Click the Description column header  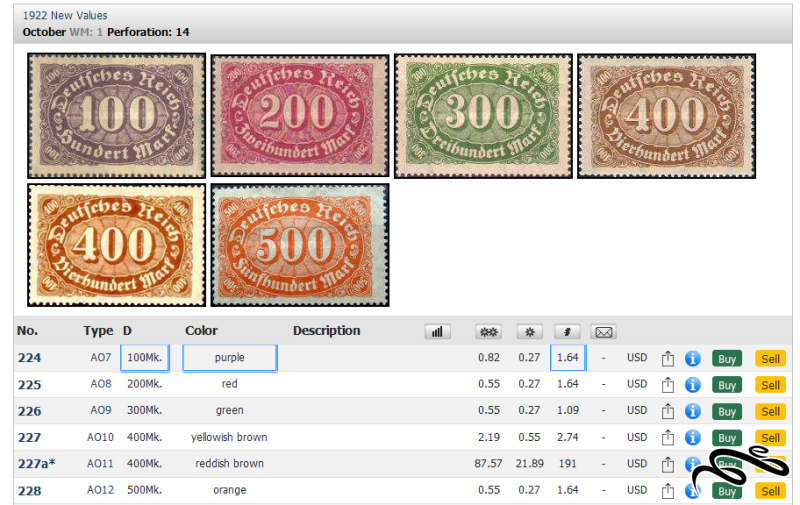(x=327, y=331)
